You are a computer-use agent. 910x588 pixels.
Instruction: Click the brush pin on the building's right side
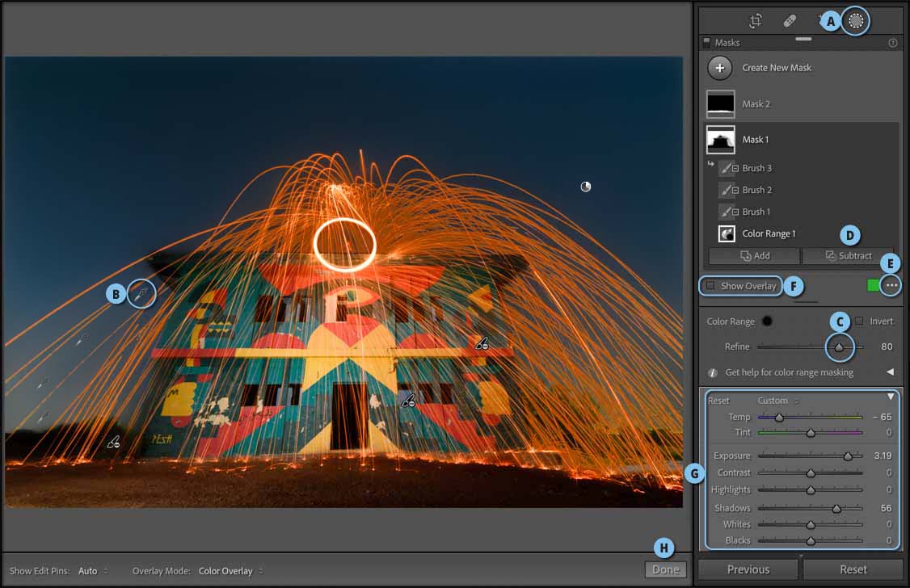pos(481,343)
